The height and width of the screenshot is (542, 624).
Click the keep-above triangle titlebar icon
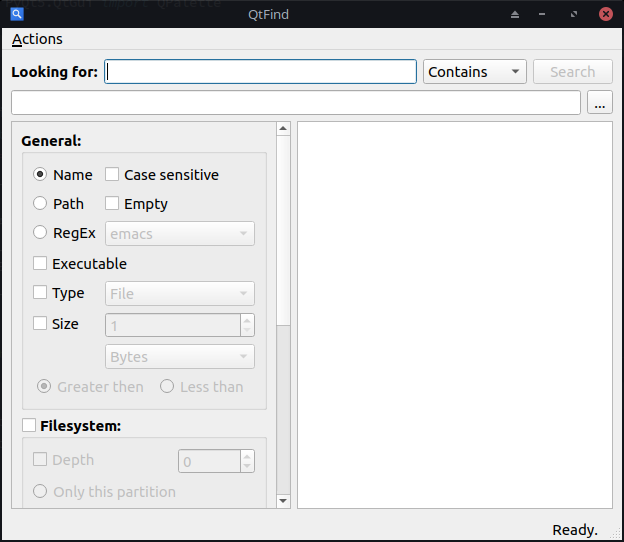click(515, 15)
